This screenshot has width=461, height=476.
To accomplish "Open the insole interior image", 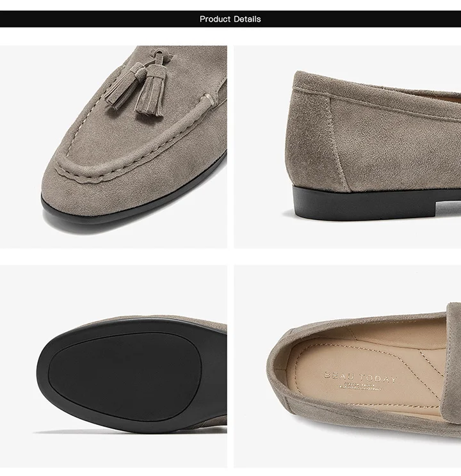I will pos(347,367).
